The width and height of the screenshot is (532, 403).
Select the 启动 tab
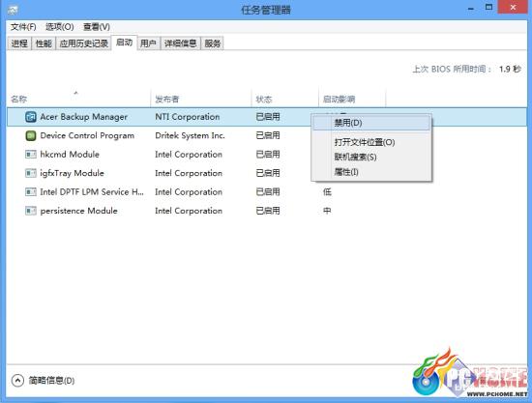(x=124, y=43)
